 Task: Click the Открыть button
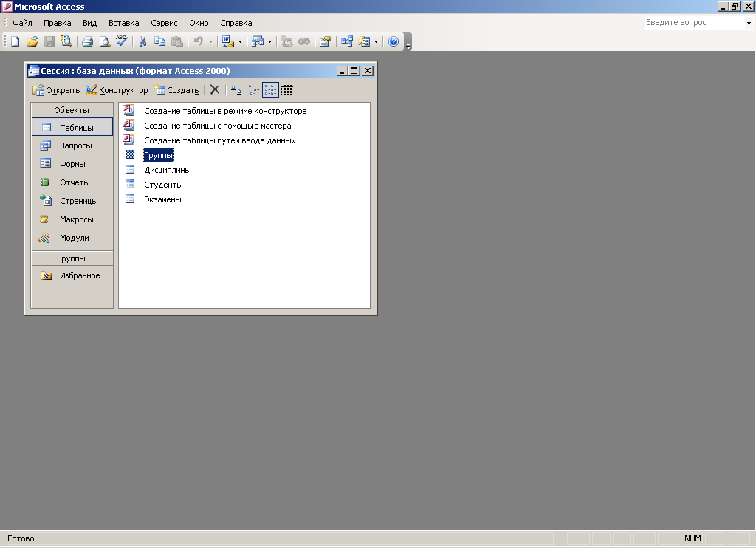coord(56,90)
